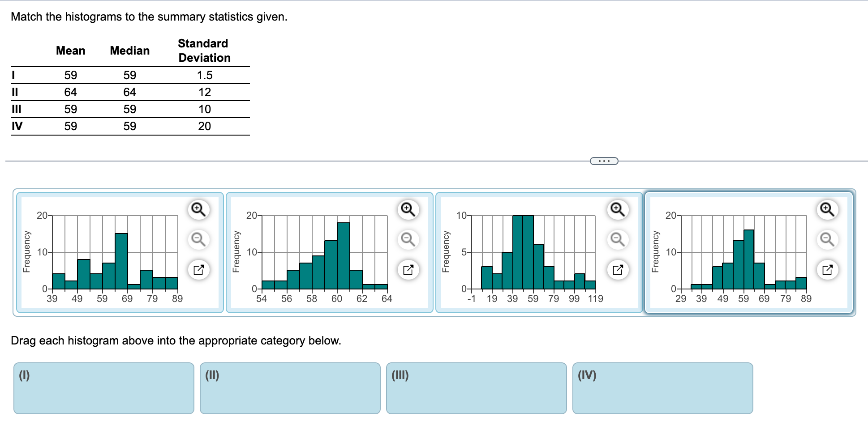The width and height of the screenshot is (868, 425).
Task: Zoom in on the second histogram
Action: tap(407, 209)
